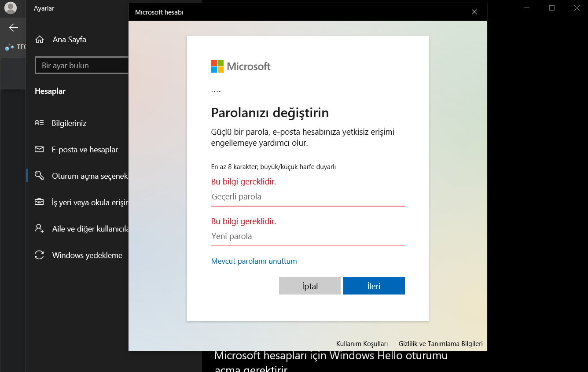The width and height of the screenshot is (588, 372).
Task: Open Gizlilik ve Tanımlama Bilgileri link
Action: [441, 344]
